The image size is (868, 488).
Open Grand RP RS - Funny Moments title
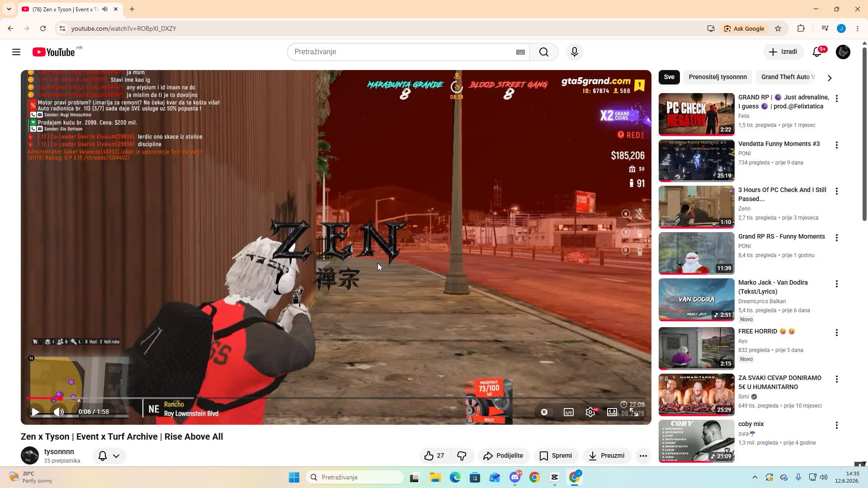tap(782, 236)
